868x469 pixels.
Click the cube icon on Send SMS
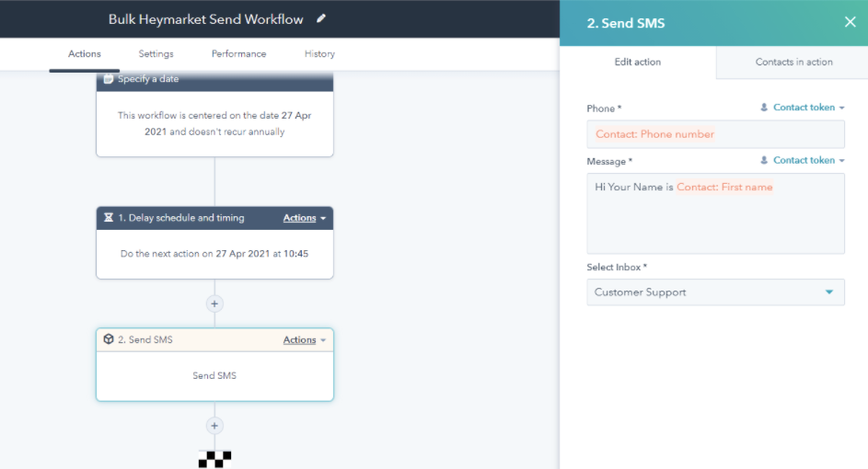(109, 339)
